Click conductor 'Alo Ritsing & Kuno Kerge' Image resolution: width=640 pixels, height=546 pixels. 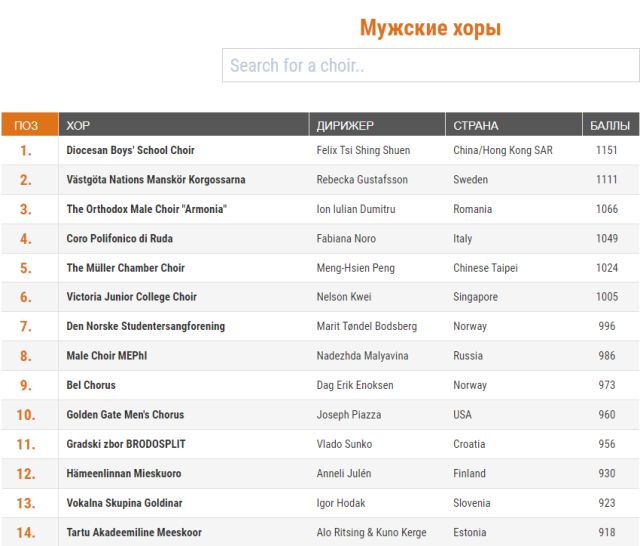pyautogui.click(x=371, y=532)
